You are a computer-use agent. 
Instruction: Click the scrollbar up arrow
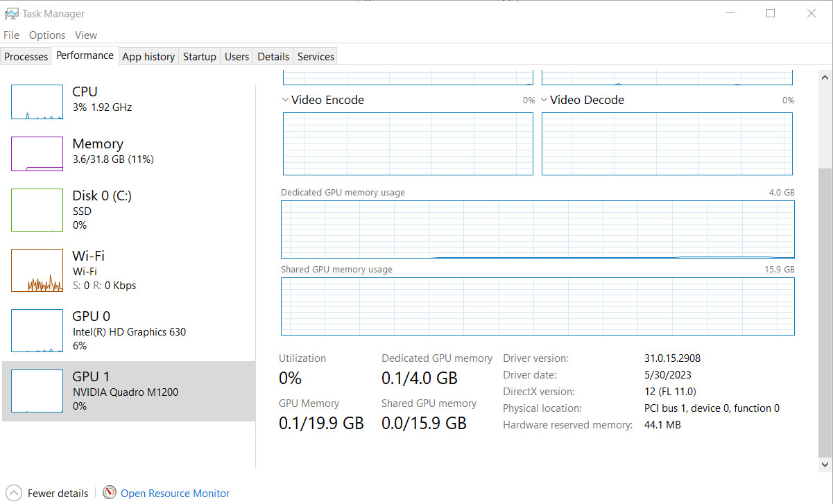(825, 76)
